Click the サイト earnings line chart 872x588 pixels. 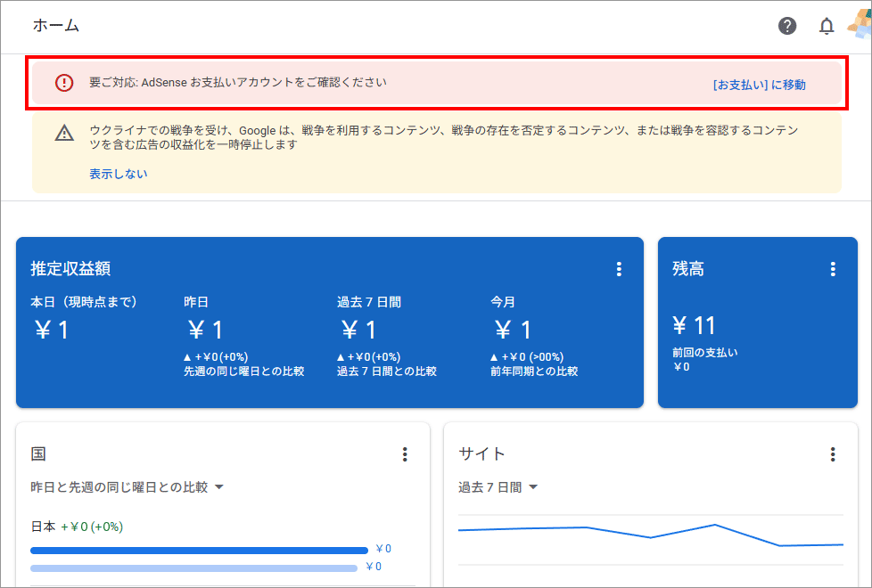click(x=651, y=535)
